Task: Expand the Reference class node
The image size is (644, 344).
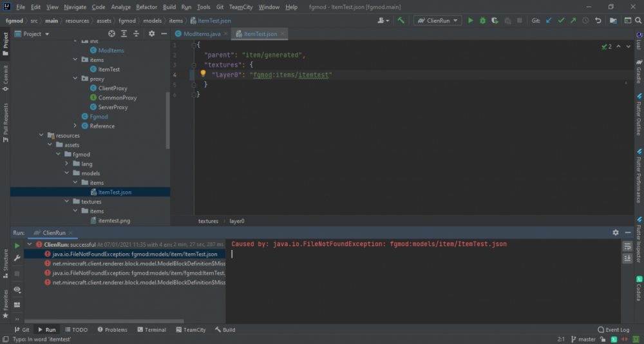Action: 75,126
